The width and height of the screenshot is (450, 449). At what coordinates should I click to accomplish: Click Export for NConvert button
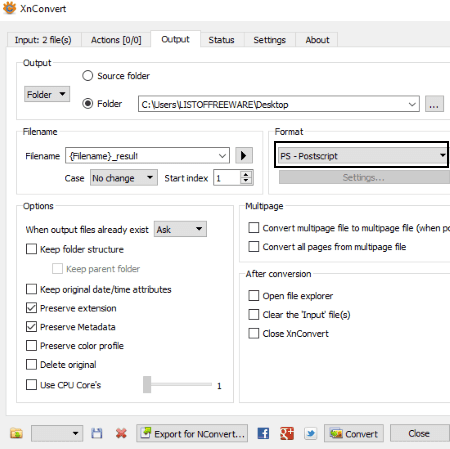click(192, 433)
